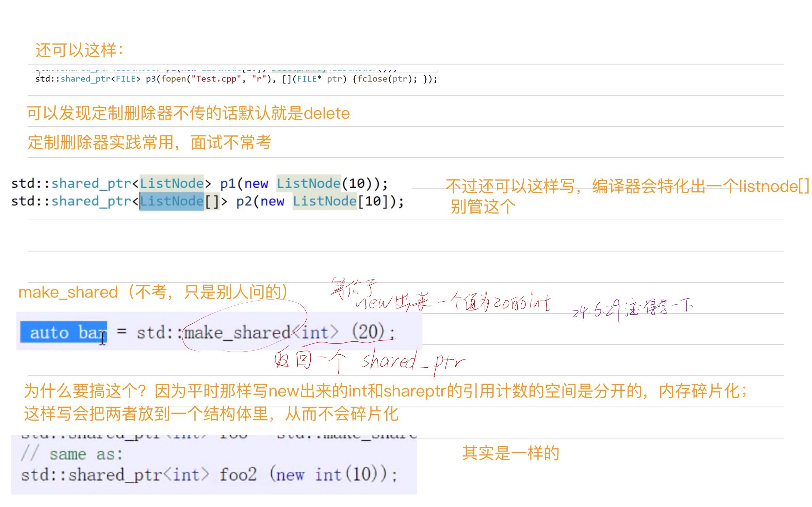Click the '别管这个' note text

(483, 206)
